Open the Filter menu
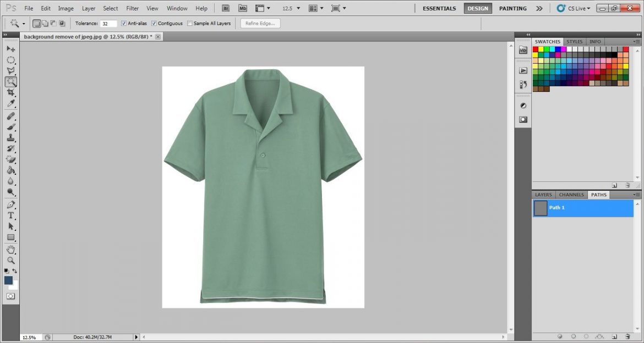Viewport: 644px width, 343px height. click(x=132, y=8)
